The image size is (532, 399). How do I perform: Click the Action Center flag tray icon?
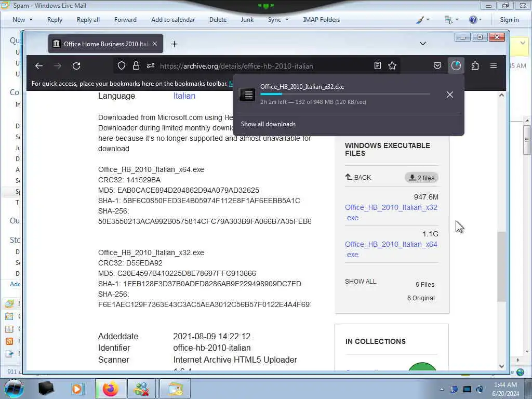(454, 389)
